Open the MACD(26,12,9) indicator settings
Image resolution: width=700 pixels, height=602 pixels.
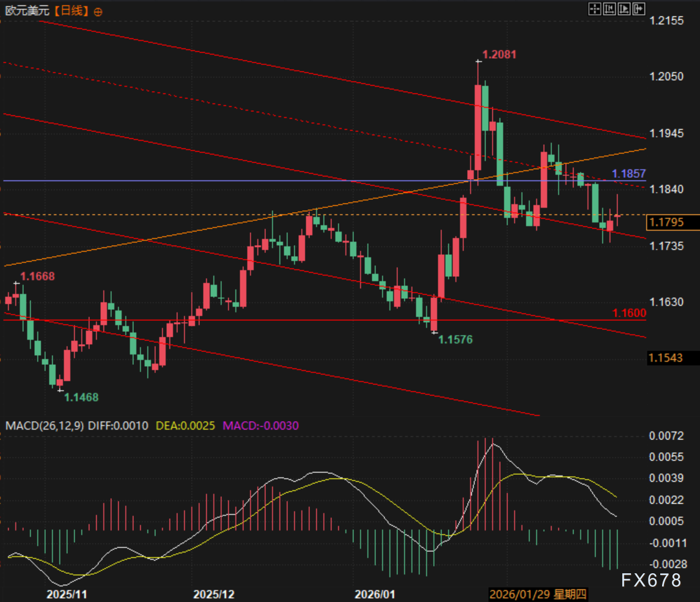tap(44, 425)
